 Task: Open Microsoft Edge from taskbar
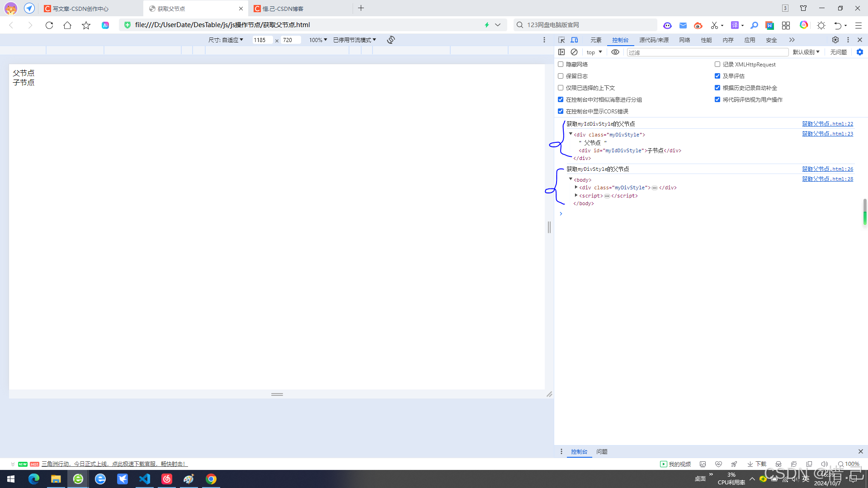[x=34, y=479]
